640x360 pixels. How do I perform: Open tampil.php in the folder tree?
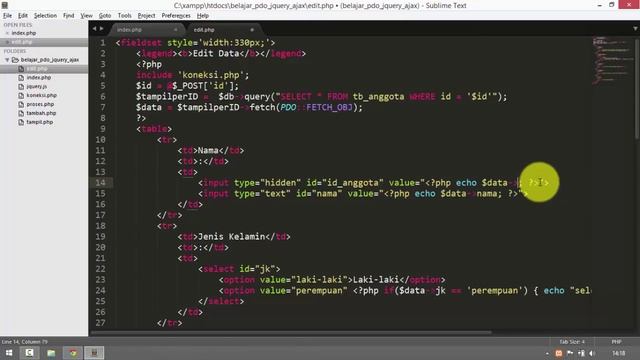(40, 122)
